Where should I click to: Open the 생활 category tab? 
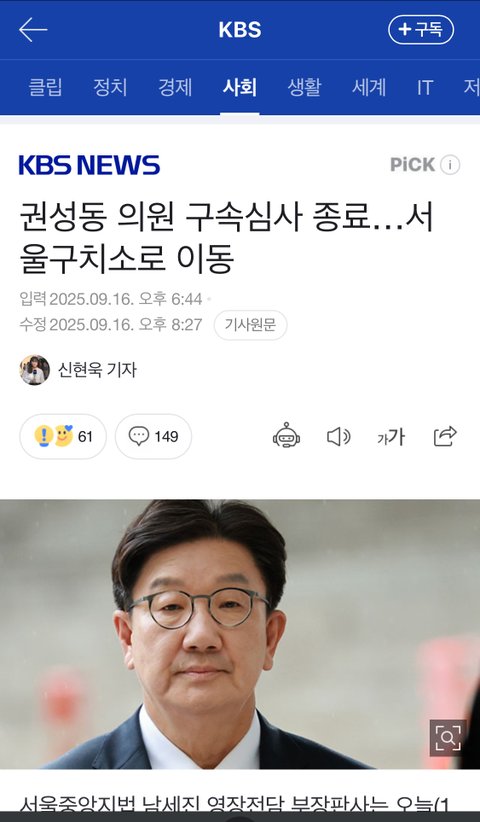[x=304, y=87]
